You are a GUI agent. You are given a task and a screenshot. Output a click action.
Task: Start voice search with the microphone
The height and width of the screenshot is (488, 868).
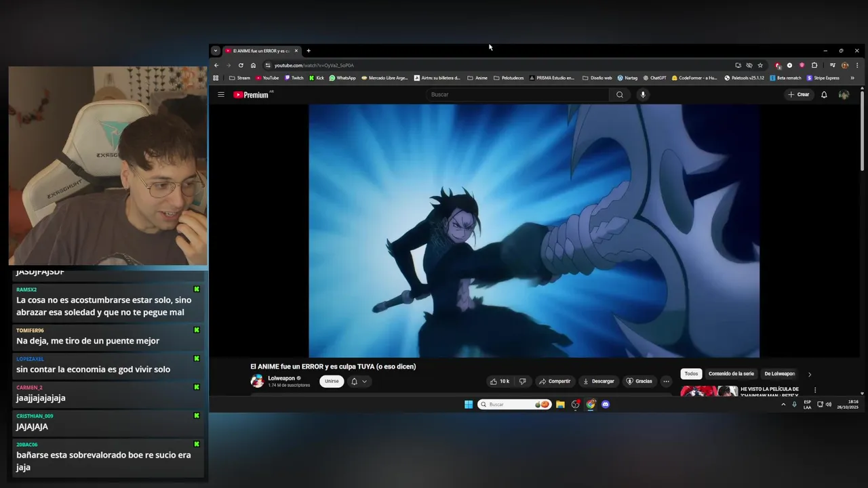(x=643, y=95)
